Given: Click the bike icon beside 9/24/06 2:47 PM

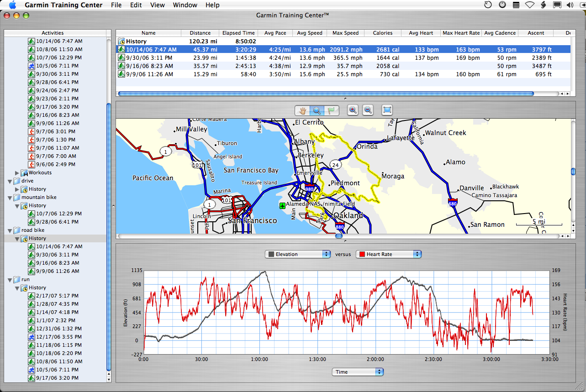Looking at the screenshot, I should click(31, 90).
